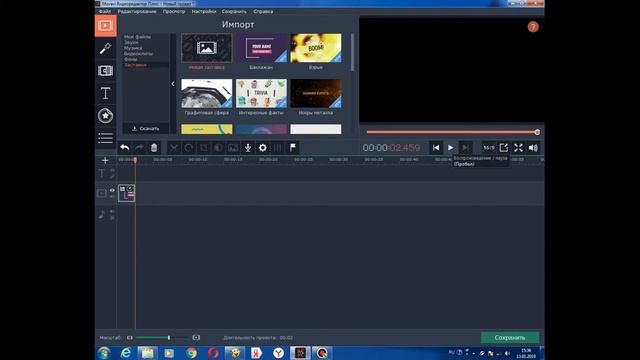The height and width of the screenshot is (360, 640).
Task: Click the Record audio microphone icon
Action: tap(248, 148)
